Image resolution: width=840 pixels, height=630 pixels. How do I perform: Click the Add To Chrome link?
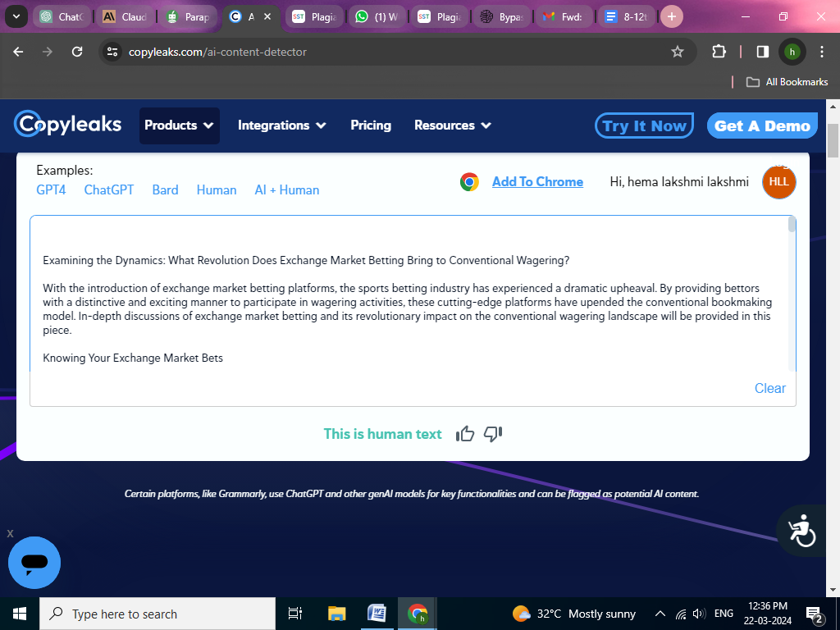pyautogui.click(x=537, y=181)
